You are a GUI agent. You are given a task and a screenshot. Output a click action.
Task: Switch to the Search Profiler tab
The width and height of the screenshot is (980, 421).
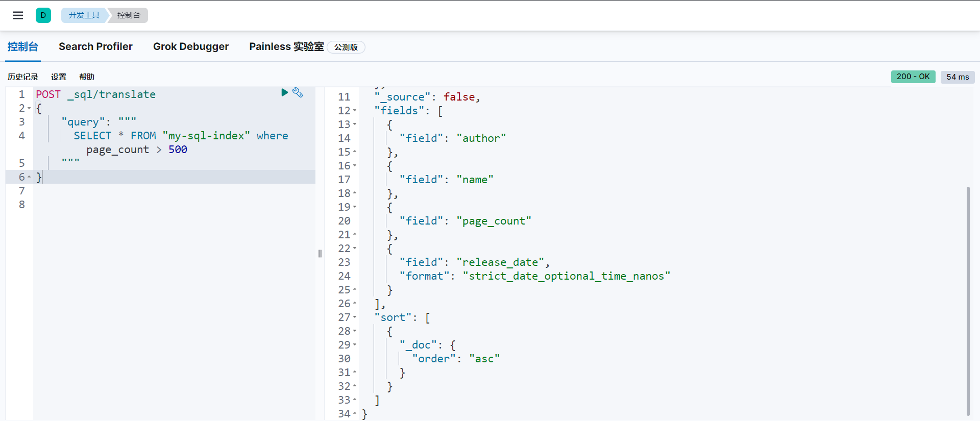click(95, 46)
